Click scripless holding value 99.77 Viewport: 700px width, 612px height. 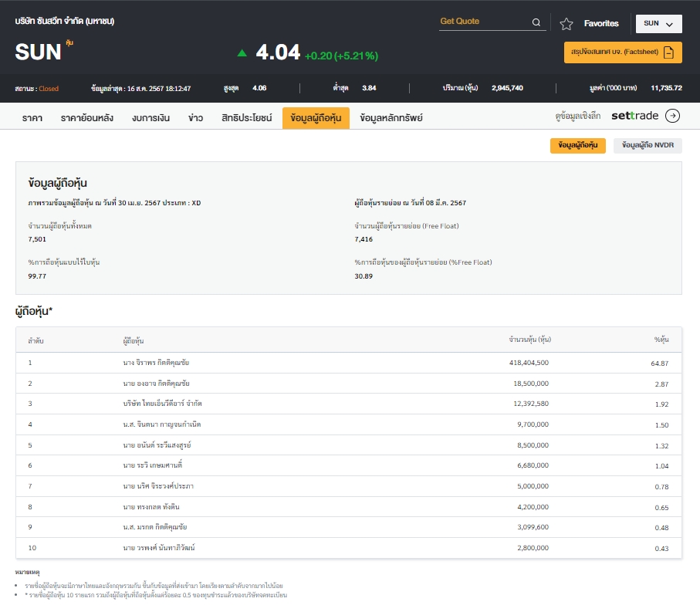point(37,276)
